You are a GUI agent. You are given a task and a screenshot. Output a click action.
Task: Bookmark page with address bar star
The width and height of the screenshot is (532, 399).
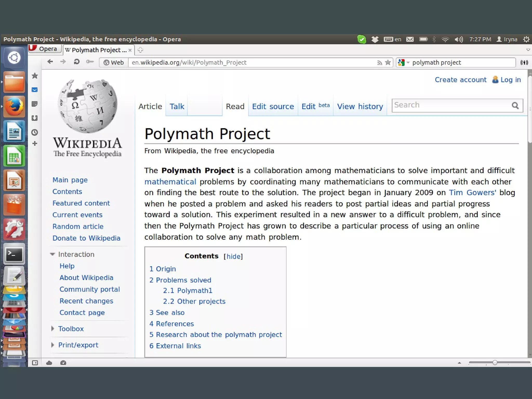pos(388,62)
